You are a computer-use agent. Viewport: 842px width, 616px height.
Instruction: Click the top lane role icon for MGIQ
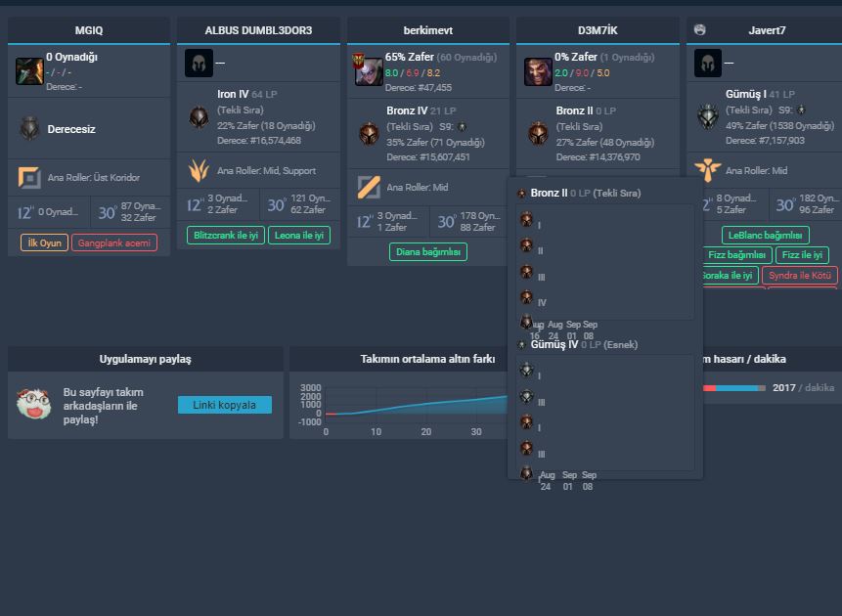pyautogui.click(x=29, y=177)
